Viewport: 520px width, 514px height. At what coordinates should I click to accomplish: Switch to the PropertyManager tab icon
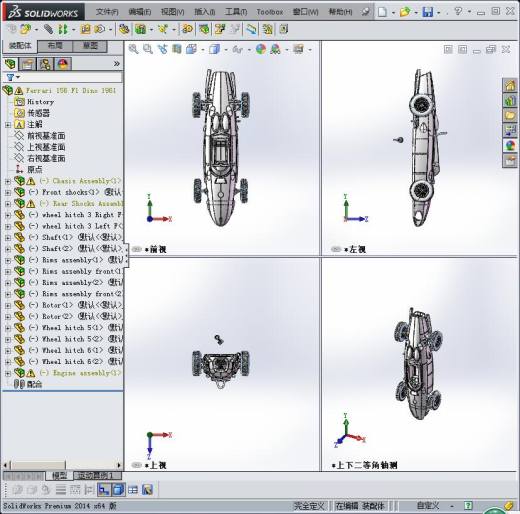coord(27,64)
